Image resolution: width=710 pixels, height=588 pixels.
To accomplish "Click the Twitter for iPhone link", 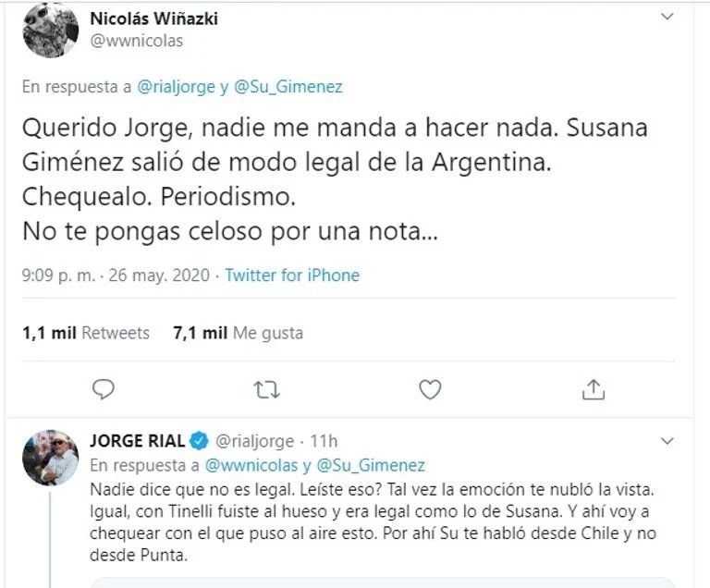I will 292,276.
